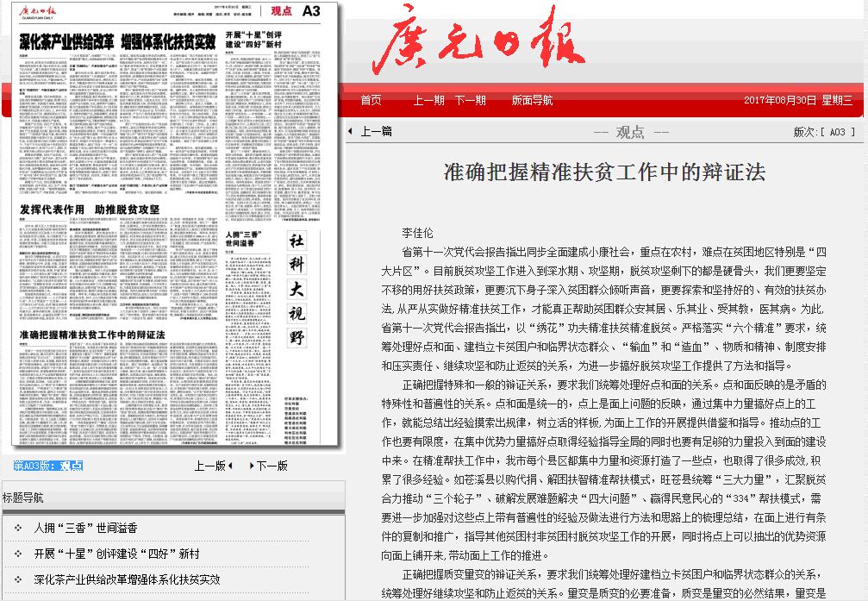
Task: Select highlighted 第A03版：观点 label
Action: [x=48, y=466]
